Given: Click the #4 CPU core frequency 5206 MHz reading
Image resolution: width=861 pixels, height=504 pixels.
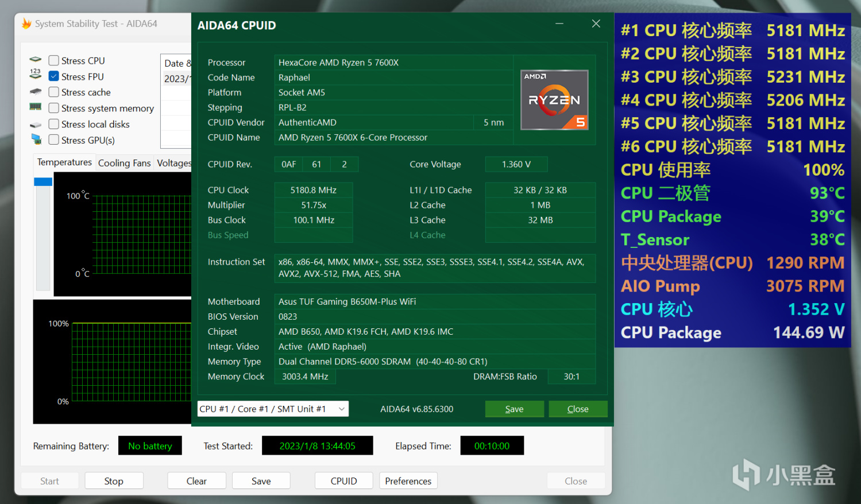Looking at the screenshot, I should [733, 100].
